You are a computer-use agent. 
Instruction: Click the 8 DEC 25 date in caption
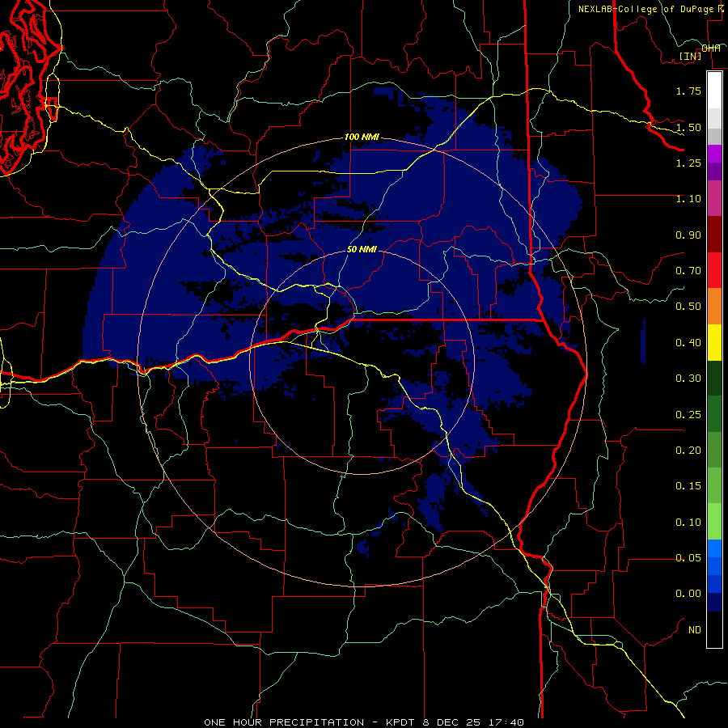451,722
